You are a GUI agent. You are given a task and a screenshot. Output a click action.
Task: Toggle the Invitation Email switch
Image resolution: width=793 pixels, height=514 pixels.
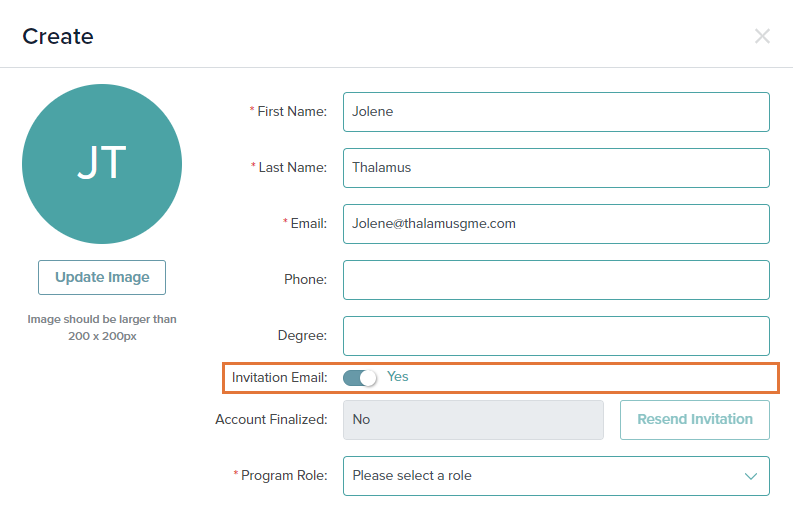pyautogui.click(x=360, y=377)
